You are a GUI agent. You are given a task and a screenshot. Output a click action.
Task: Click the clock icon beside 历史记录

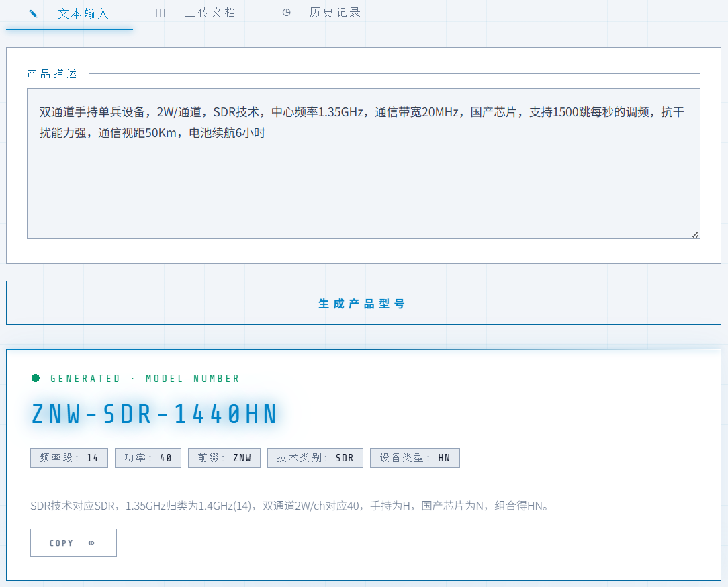pos(287,13)
